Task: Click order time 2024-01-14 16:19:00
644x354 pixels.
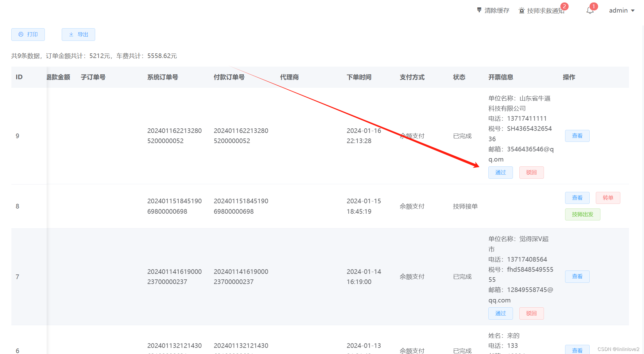Action: click(364, 276)
